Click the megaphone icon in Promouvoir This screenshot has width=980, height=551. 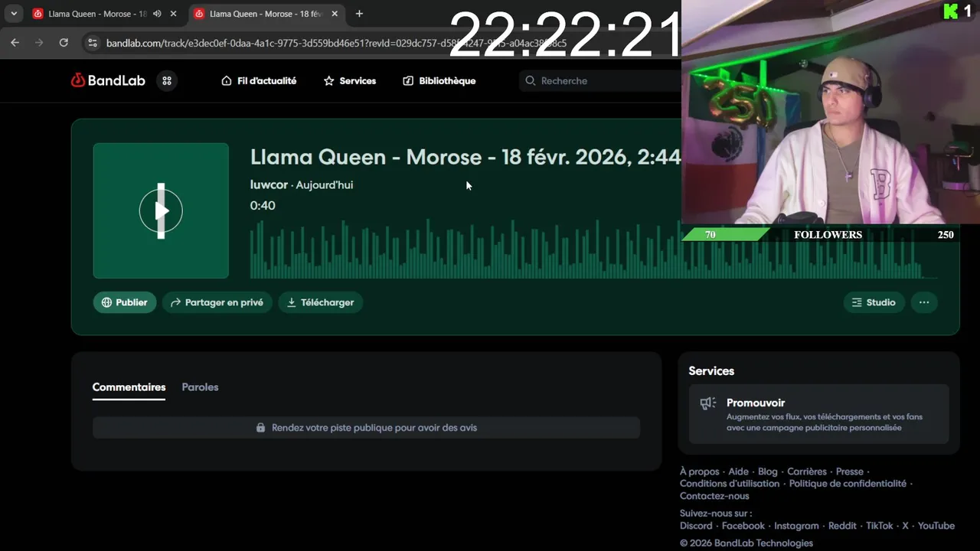(x=708, y=403)
